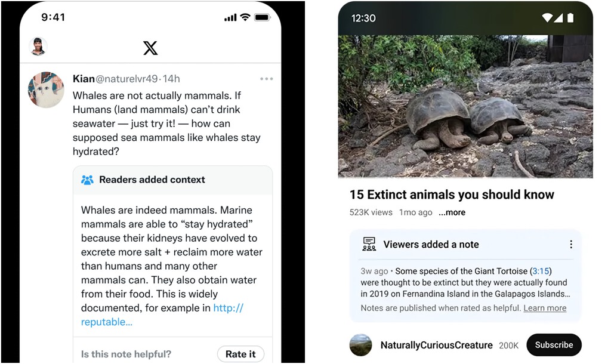611x364 pixels.
Task: Open the kebab menu on the viewer note
Action: 571,244
